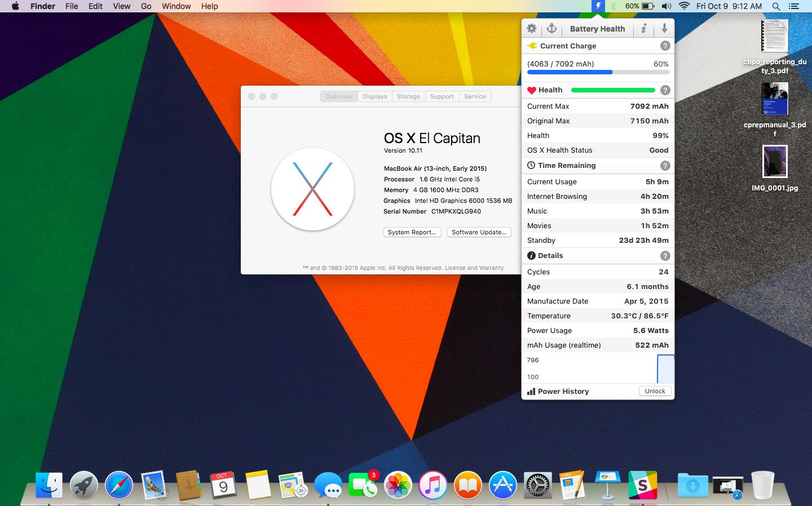Image resolution: width=812 pixels, height=506 pixels.
Task: Open Contacts from the Dock
Action: point(188,485)
